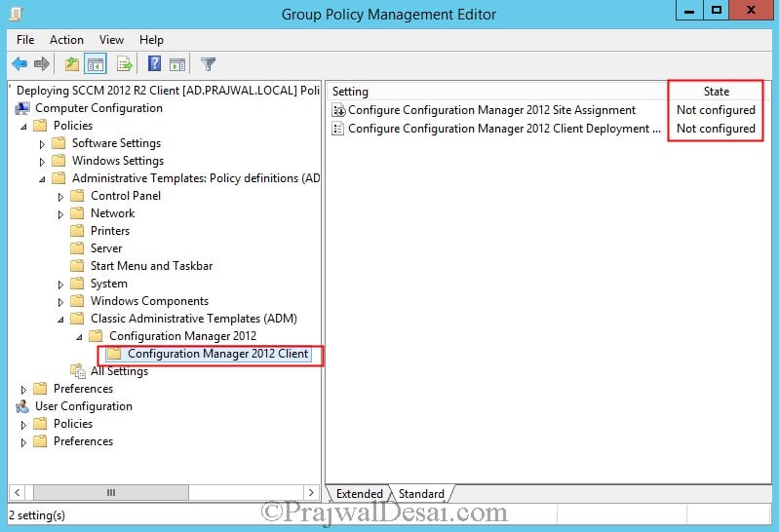Expand the System node
The image size is (779, 532).
click(x=60, y=285)
